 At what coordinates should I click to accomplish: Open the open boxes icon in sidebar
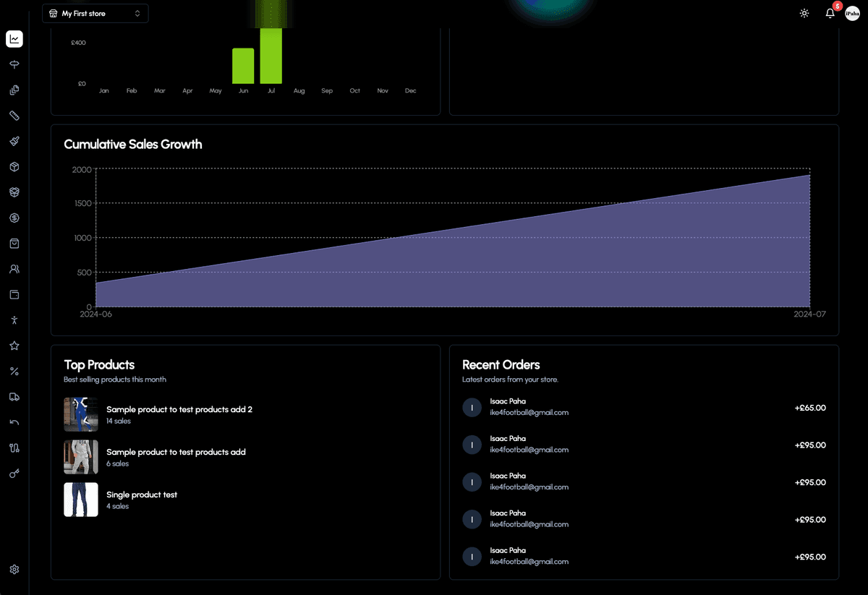coord(14,192)
